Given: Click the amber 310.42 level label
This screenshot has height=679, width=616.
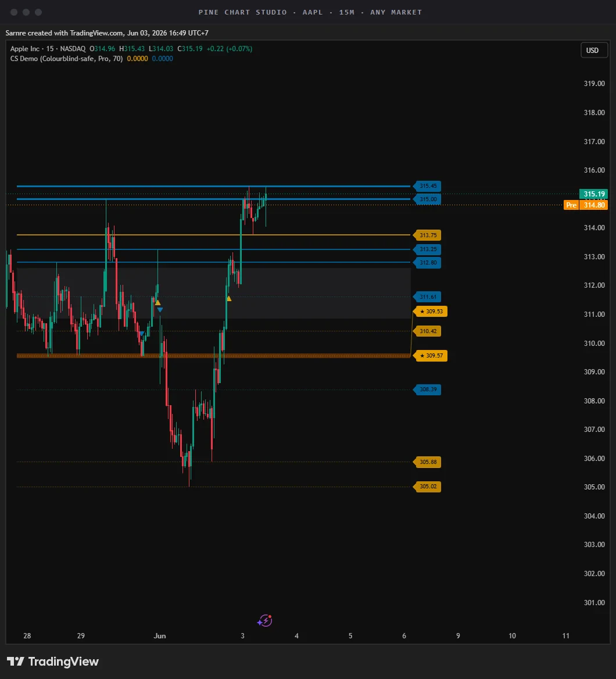Looking at the screenshot, I should pyautogui.click(x=427, y=331).
